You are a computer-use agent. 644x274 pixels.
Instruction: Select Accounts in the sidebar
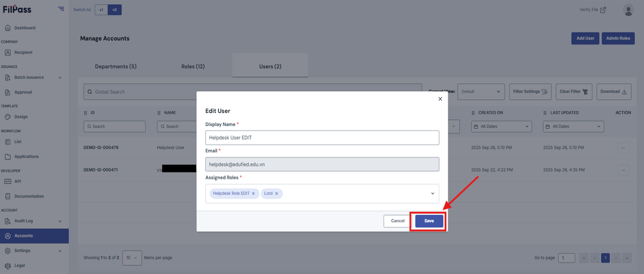pyautogui.click(x=34, y=236)
